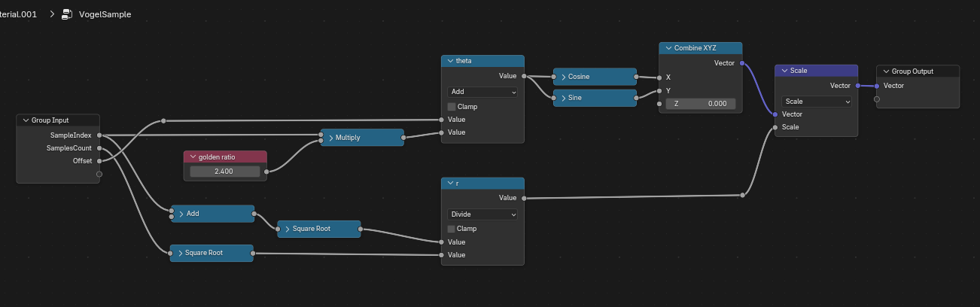Collapse the Combine XYZ node chevron
Image resolution: width=980 pixels, height=307 pixels.
tap(668, 47)
